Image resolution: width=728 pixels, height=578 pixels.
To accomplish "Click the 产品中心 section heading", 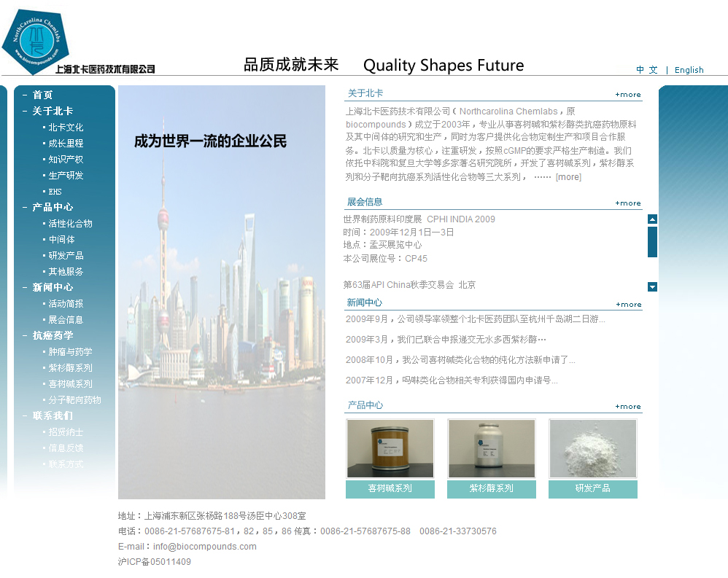I will (x=365, y=405).
